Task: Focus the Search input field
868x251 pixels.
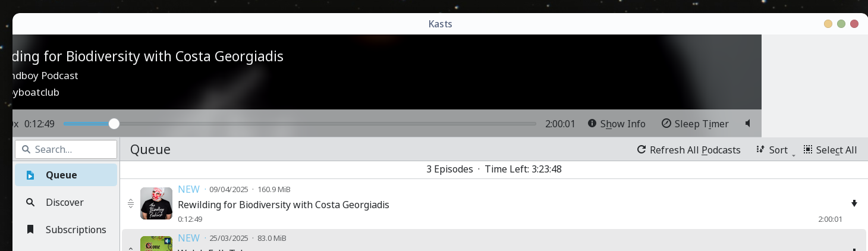Action: pyautogui.click(x=66, y=149)
